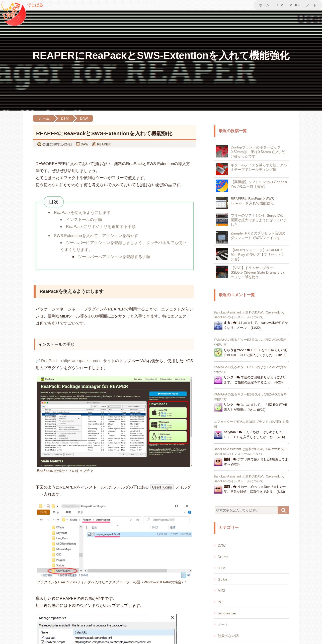
Task: Open Genesis Pro post thumbnail
Action: tap(222, 186)
